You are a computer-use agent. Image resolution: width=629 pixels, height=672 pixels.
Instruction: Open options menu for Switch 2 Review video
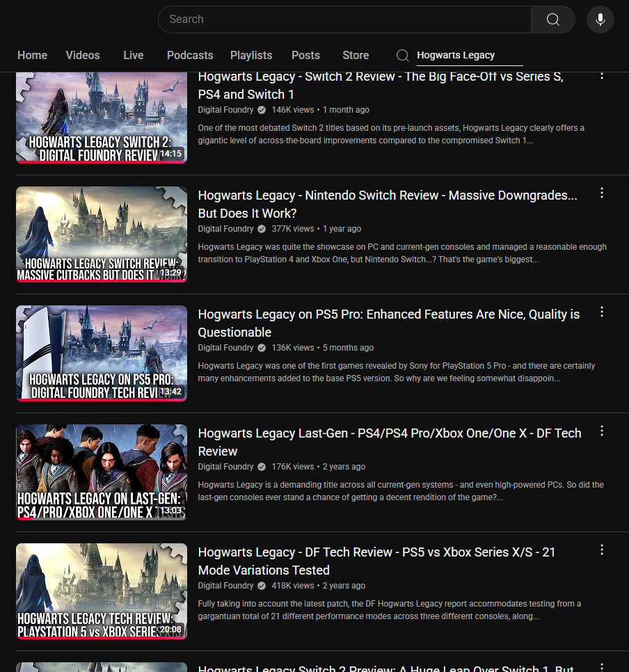pyautogui.click(x=602, y=75)
